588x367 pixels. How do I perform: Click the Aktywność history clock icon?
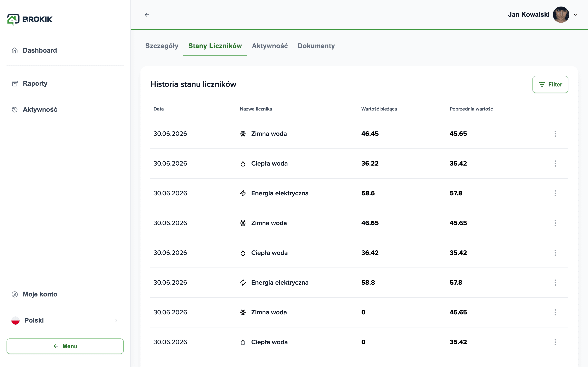click(x=14, y=110)
